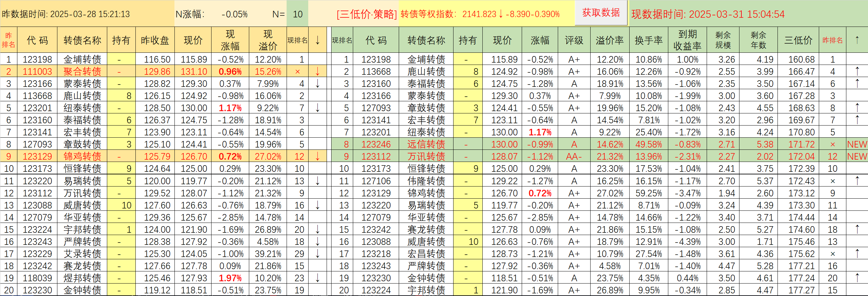Click 昨收盘 value 116.50 for 金埔转债
Image resolution: width=868 pixels, height=296 pixels.
[x=157, y=60]
